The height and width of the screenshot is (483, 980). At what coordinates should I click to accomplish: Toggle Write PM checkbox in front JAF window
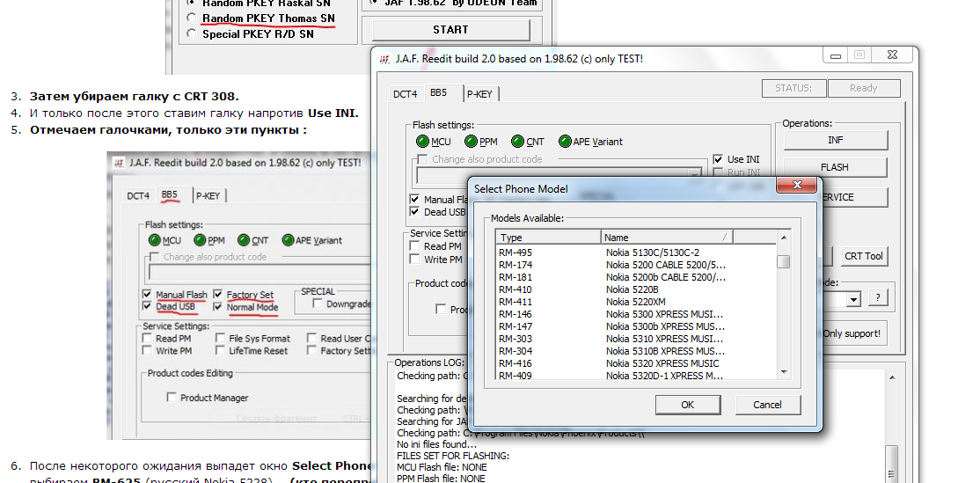tap(414, 260)
